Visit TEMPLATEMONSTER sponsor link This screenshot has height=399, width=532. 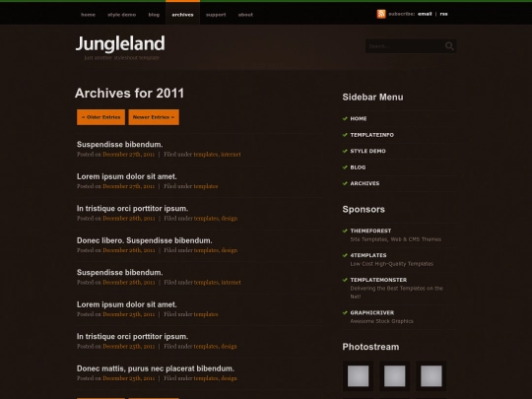378,280
